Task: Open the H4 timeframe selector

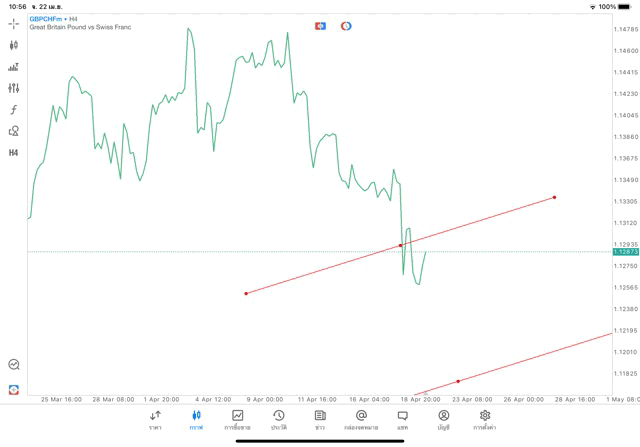Action: tap(14, 153)
